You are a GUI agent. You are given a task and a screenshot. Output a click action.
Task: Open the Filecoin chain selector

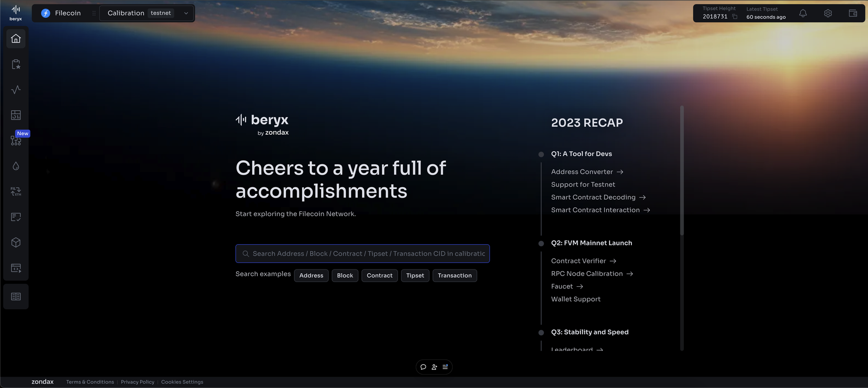click(x=61, y=13)
